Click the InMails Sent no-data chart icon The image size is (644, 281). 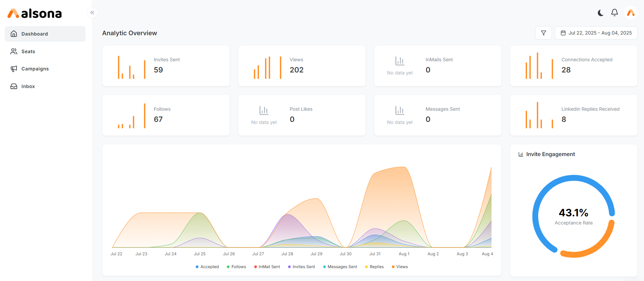pos(400,61)
